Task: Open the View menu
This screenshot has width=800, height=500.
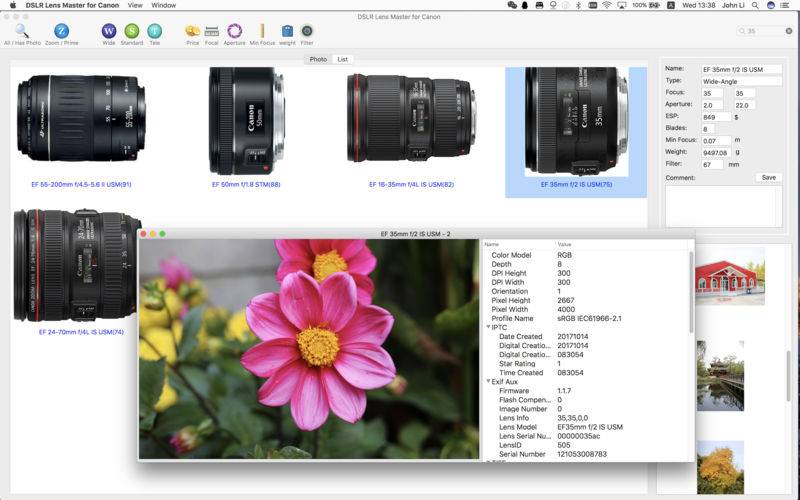Action: pyautogui.click(x=135, y=5)
